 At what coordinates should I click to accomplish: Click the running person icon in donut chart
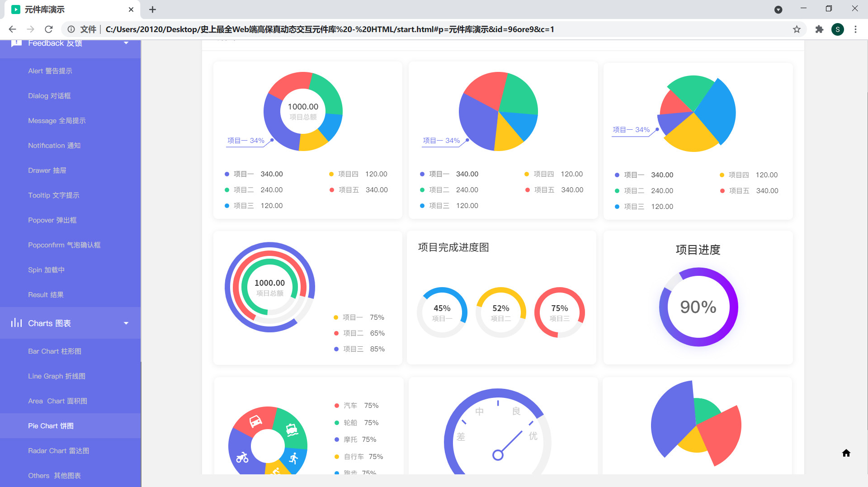pyautogui.click(x=294, y=458)
